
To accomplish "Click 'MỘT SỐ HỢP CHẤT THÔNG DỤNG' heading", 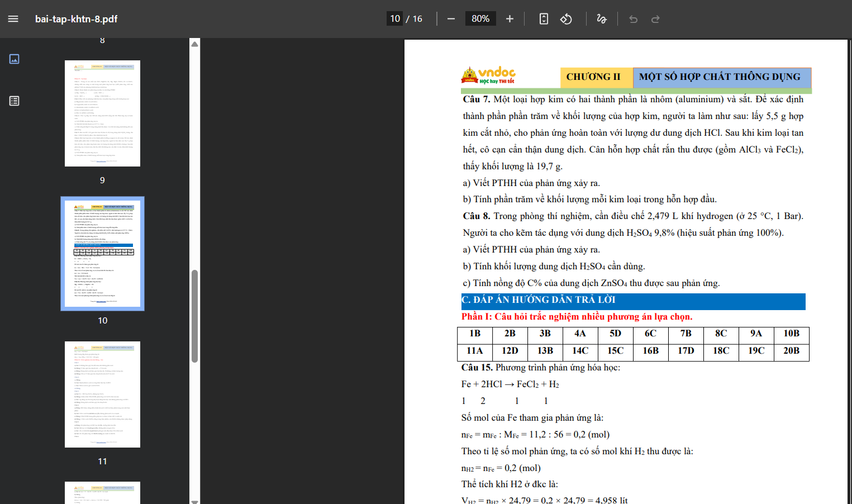I will tap(720, 77).
